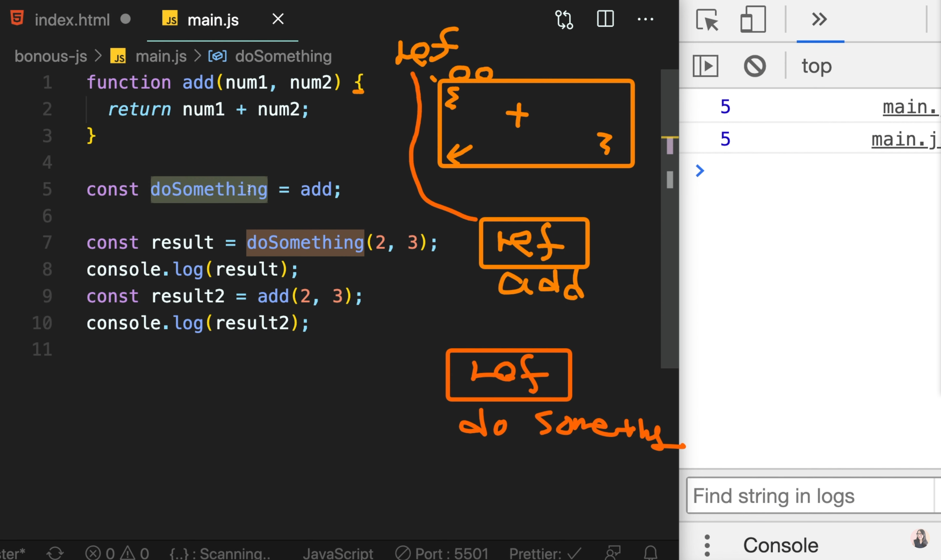
Task: Close the main.js tab
Action: pos(278,19)
